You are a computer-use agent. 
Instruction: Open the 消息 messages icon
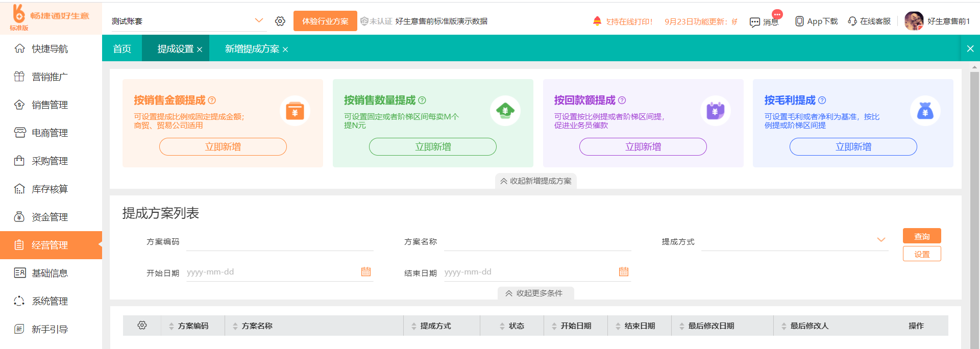click(755, 22)
